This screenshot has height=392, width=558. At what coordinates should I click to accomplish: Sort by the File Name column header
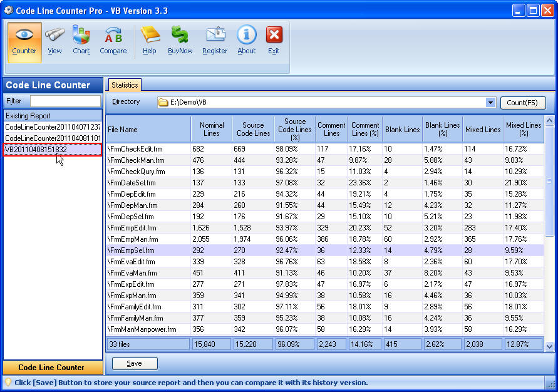[148, 130]
